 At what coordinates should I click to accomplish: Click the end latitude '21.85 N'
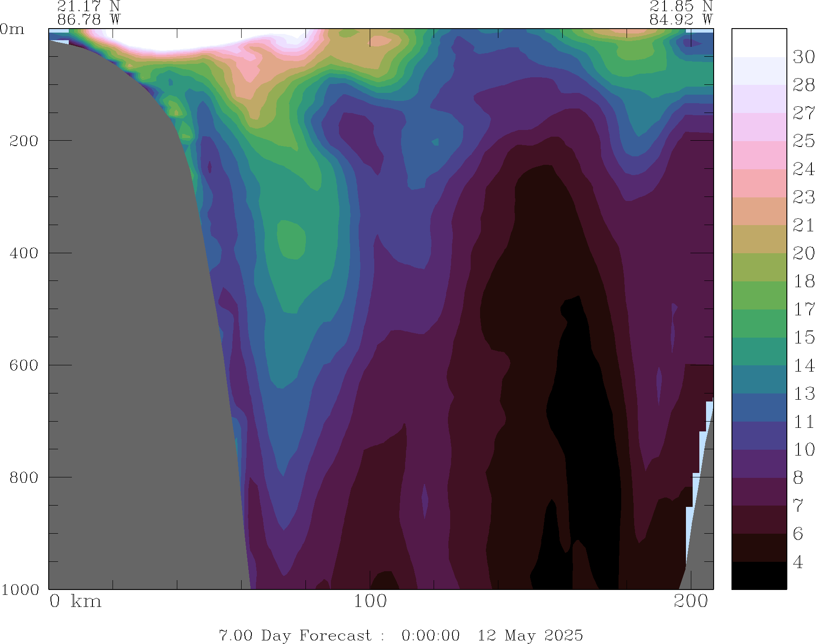coord(681,6)
